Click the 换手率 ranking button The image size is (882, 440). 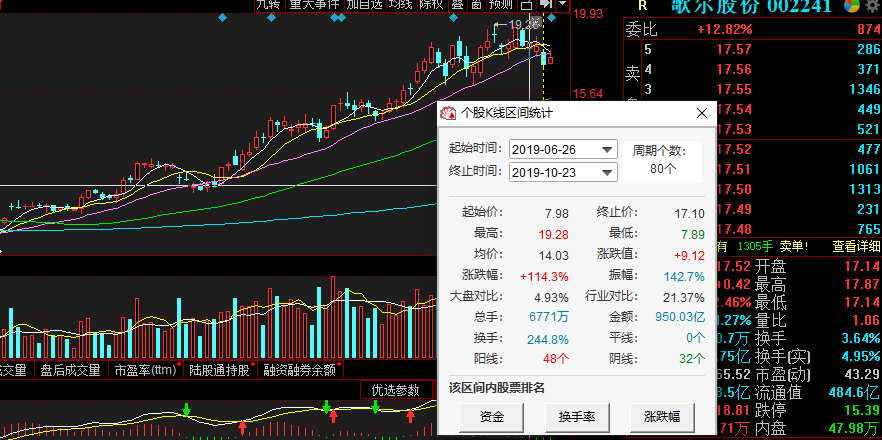tap(577, 417)
